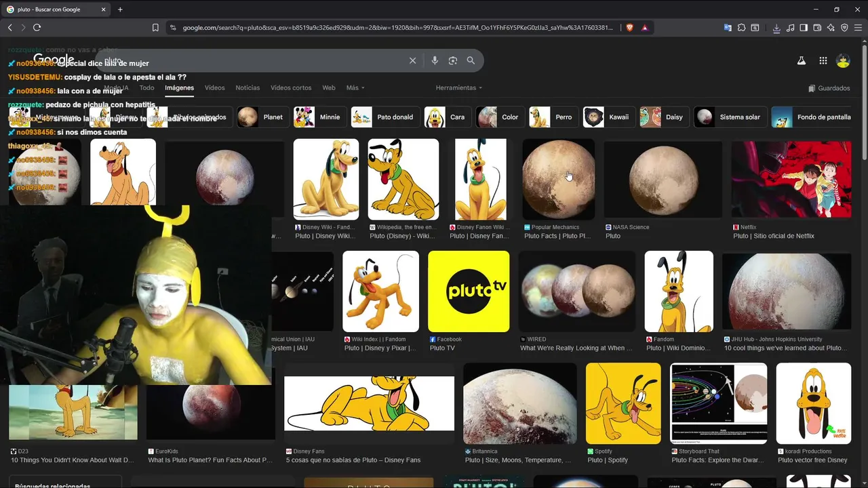Screen dimensions: 868x488
Task: Reload the page
Action: [37, 27]
